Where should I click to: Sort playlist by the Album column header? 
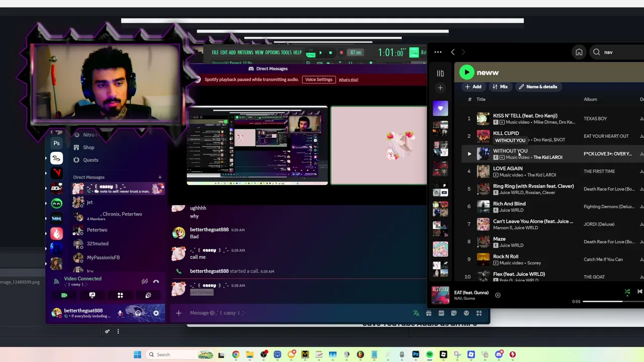(x=590, y=99)
